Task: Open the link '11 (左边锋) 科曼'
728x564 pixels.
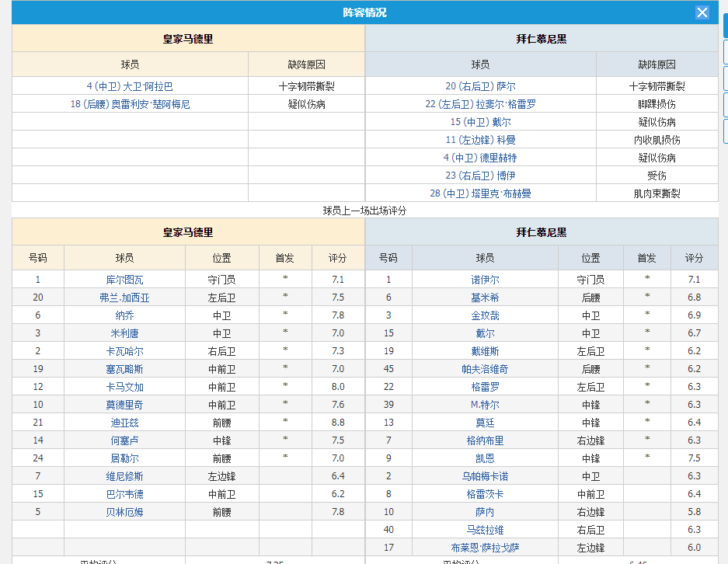Action: 480,140
